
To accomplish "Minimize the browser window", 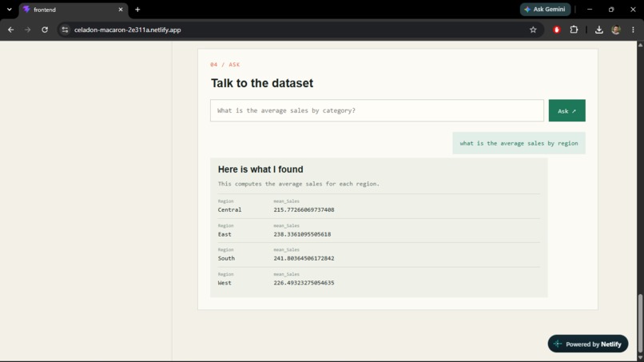I will (x=590, y=10).
